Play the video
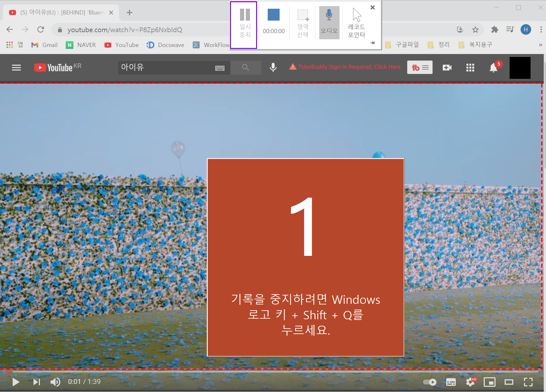 coord(16,382)
